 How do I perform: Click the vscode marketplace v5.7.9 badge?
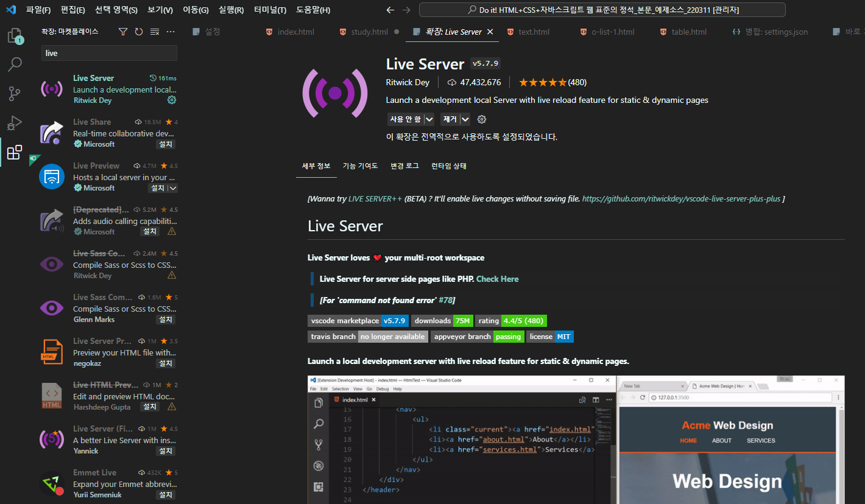[358, 321]
